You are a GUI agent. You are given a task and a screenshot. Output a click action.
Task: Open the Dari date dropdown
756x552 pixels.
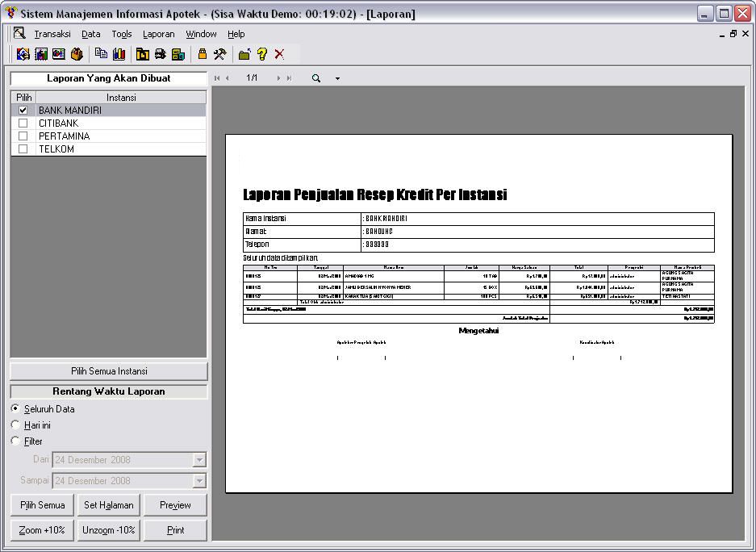pos(199,460)
